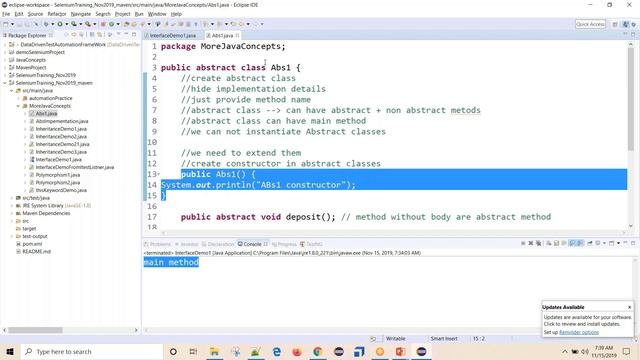The width and height of the screenshot is (640, 360).
Task: Select README.md in Package Explorer
Action: 36,251
